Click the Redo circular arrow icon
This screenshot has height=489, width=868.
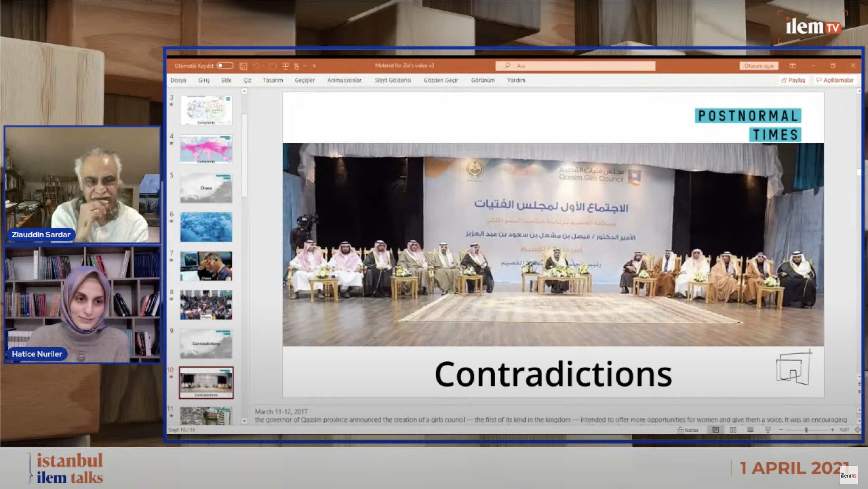(x=273, y=66)
